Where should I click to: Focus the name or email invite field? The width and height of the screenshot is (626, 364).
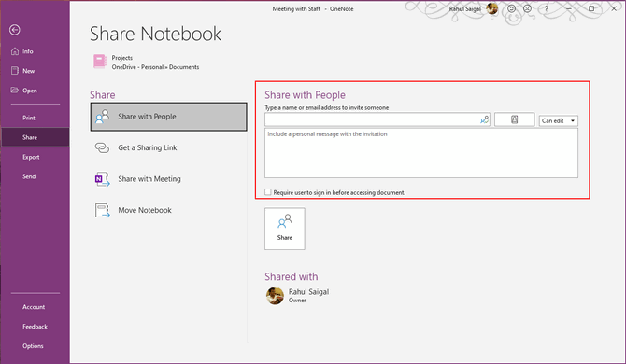click(x=377, y=119)
